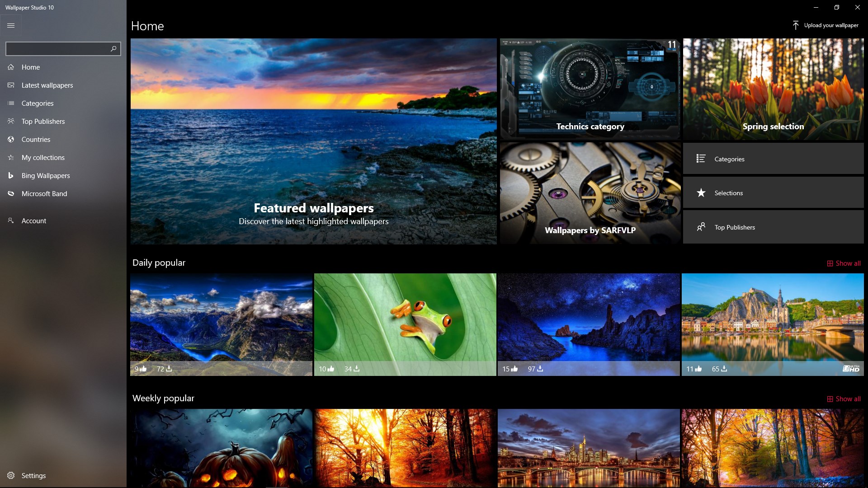Screen dimensions: 868x488
Task: Show all Daily popular wallpapers
Action: pyautogui.click(x=844, y=263)
